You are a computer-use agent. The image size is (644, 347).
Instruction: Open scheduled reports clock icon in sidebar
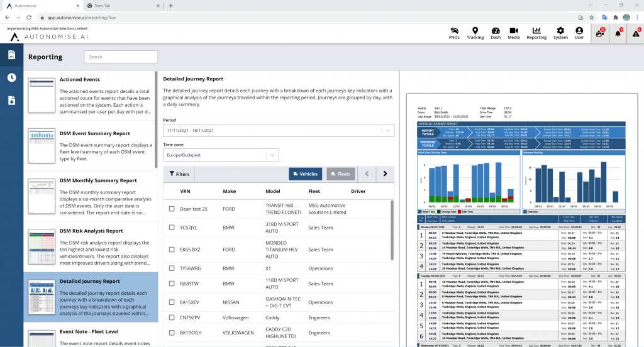[12, 77]
